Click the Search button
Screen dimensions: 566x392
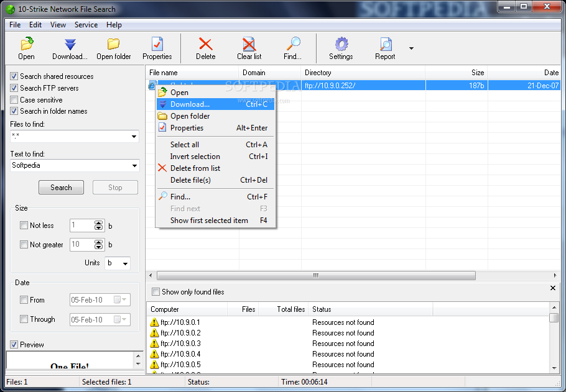click(61, 188)
